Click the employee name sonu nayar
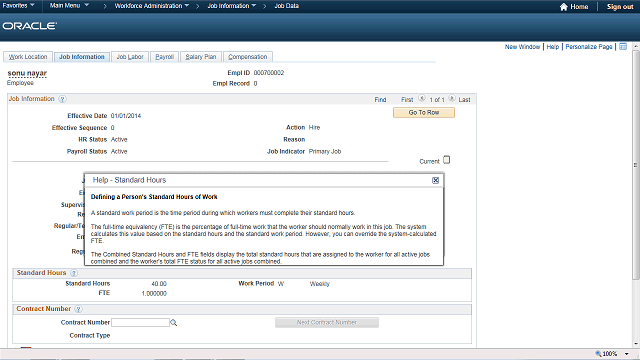 (27, 73)
